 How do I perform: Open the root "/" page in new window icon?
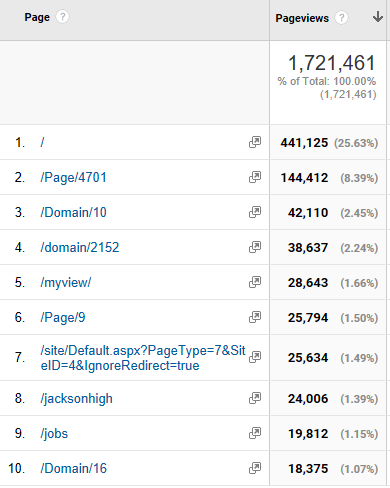coord(255,142)
